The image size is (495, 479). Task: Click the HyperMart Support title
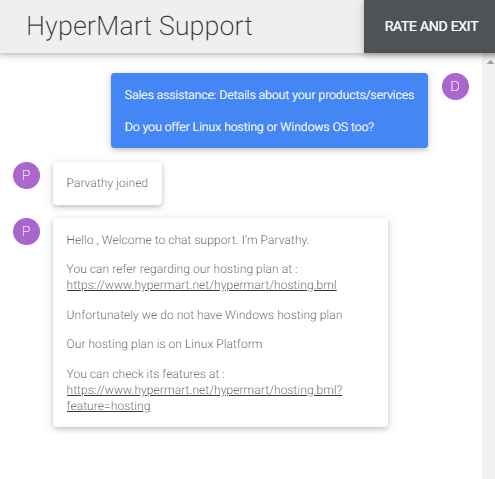tap(139, 26)
